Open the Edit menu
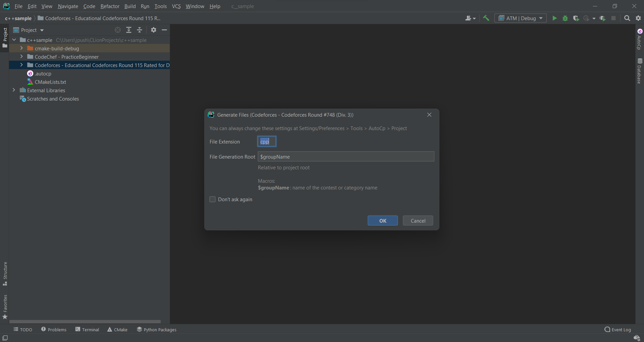The height and width of the screenshot is (342, 644). click(32, 6)
